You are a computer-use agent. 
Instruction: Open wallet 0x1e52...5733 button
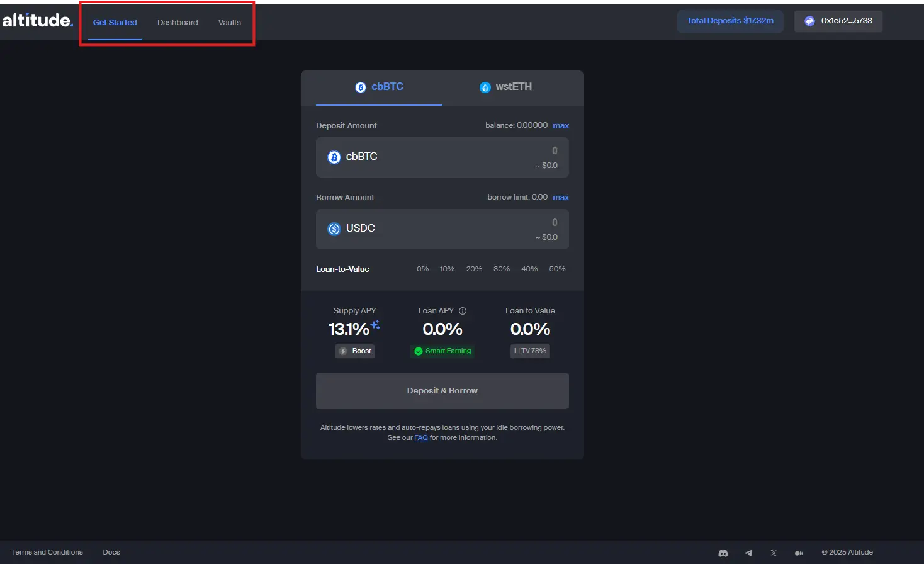coord(838,21)
